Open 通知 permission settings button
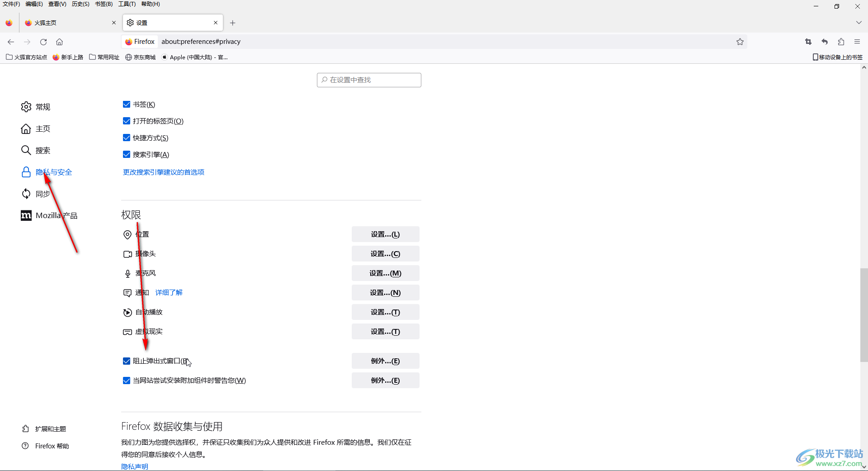Screen dimensions: 868x471 click(x=386, y=293)
